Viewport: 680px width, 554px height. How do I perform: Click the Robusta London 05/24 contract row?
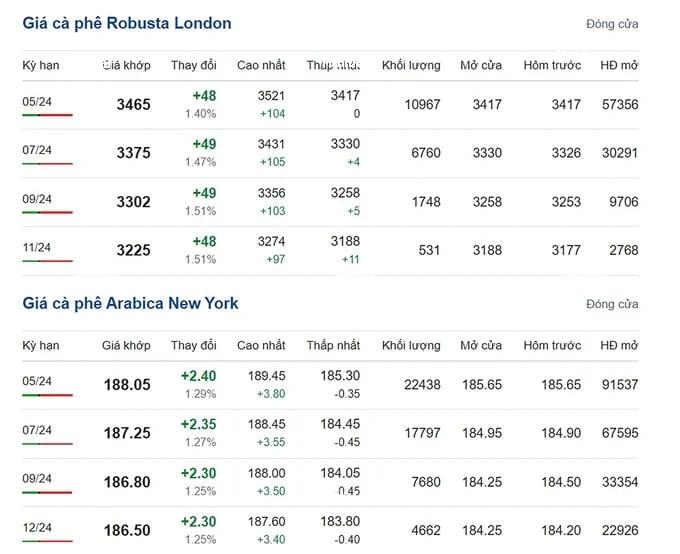point(330,105)
